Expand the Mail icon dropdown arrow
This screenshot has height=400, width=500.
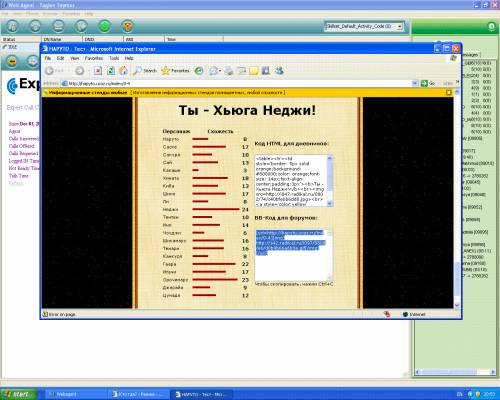(220, 71)
